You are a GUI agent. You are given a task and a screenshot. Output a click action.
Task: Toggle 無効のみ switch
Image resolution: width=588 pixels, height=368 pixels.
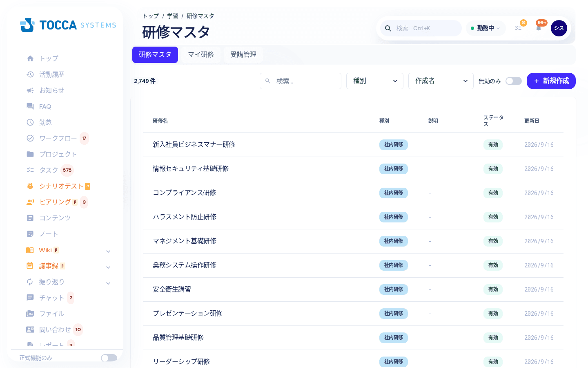514,81
